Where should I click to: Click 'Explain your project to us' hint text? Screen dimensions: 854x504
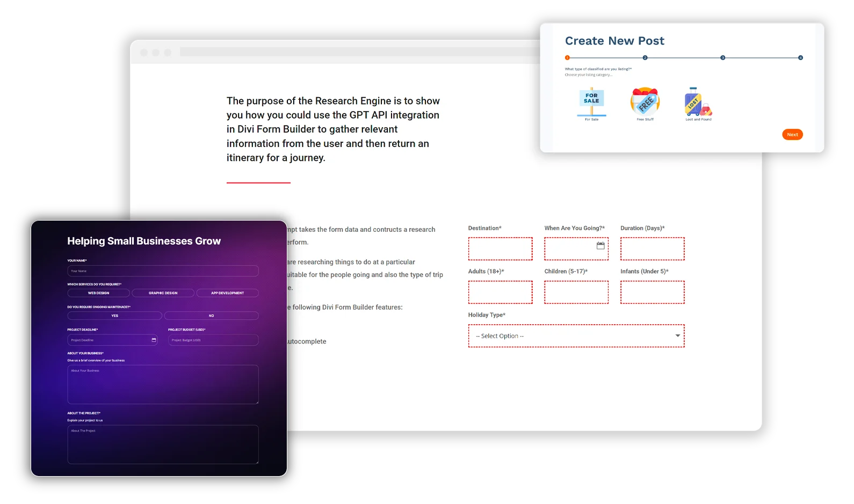coord(85,421)
